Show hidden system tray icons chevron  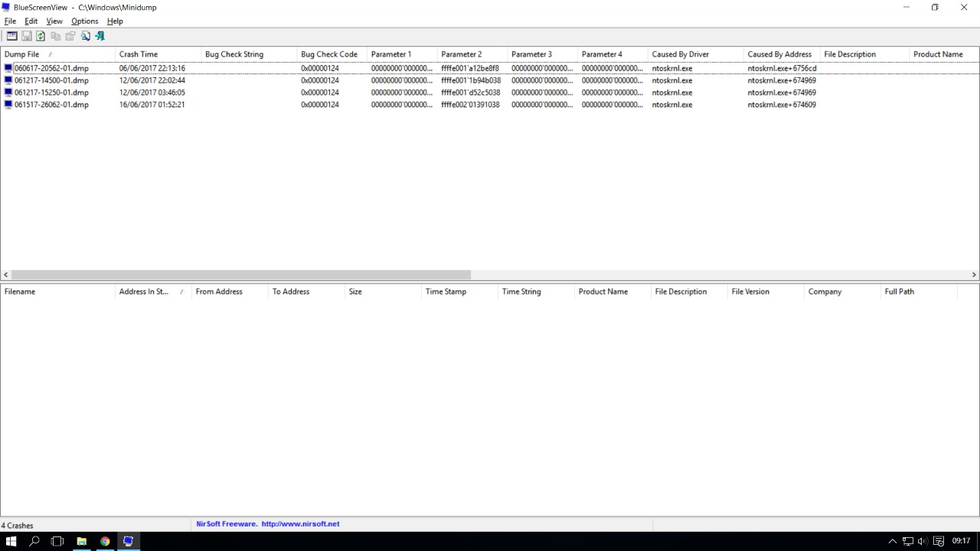893,541
